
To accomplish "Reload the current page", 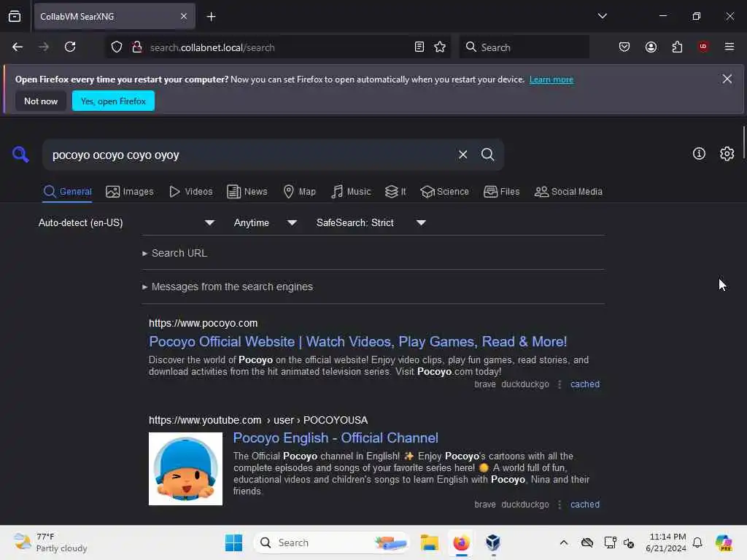I will (x=70, y=47).
